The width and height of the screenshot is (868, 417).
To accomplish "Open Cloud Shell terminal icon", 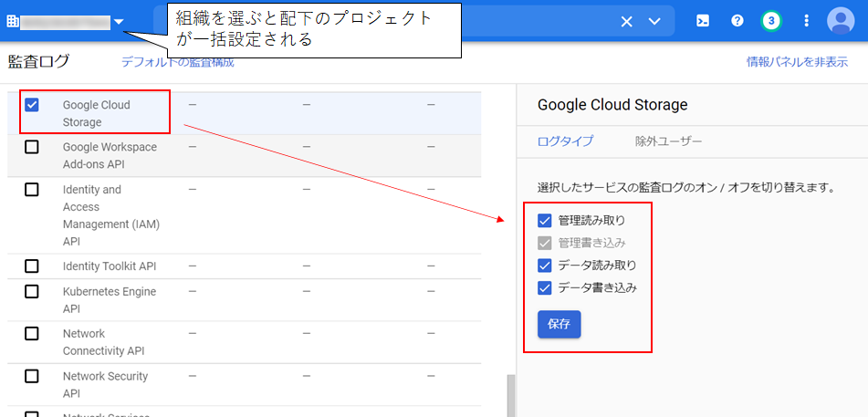I will point(703,21).
